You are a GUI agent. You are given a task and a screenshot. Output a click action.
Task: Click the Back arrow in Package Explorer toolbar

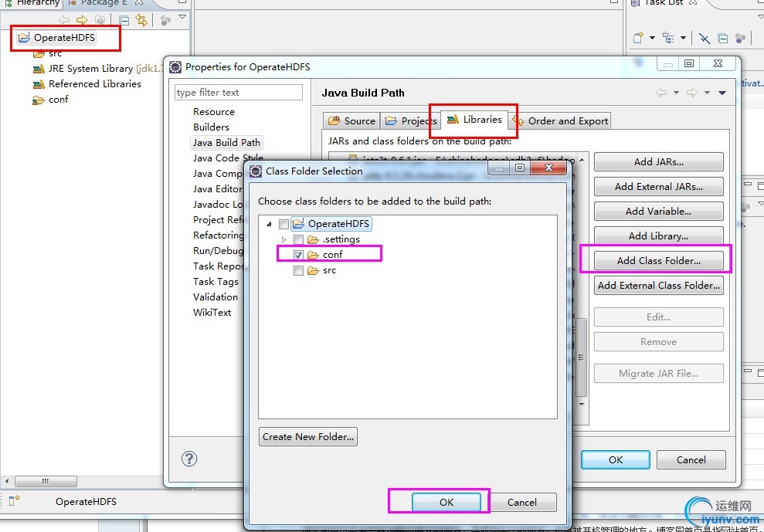point(64,20)
